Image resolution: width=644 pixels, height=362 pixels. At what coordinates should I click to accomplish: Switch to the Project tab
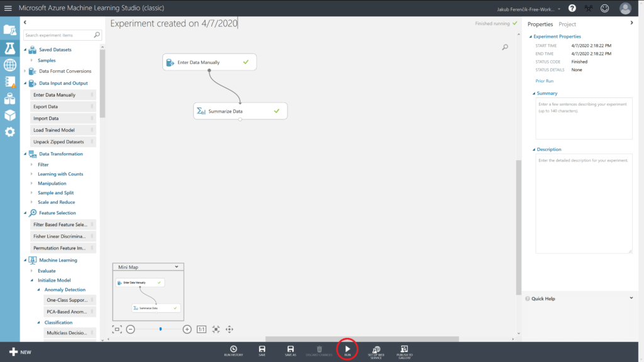coord(567,25)
